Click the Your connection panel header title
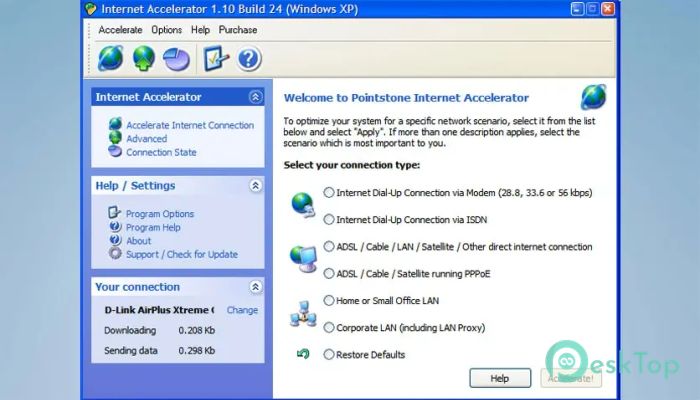Image resolution: width=700 pixels, height=400 pixels. tap(138, 287)
